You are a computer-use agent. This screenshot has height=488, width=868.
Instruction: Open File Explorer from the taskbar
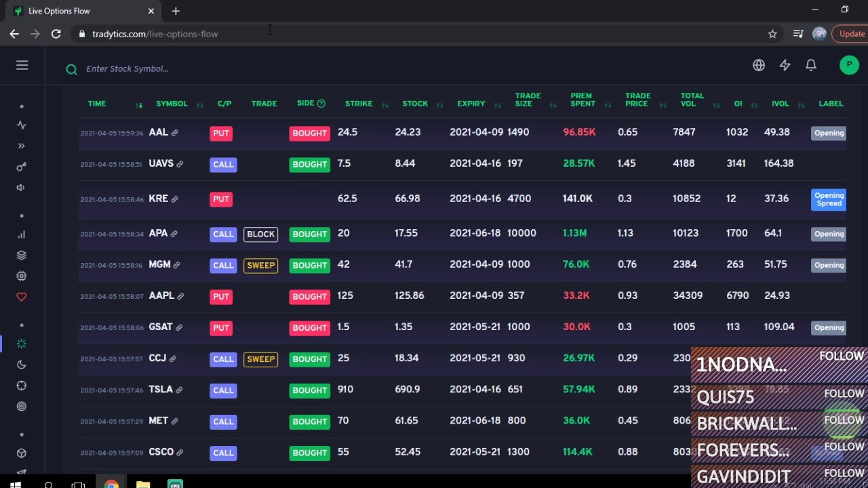click(142, 485)
